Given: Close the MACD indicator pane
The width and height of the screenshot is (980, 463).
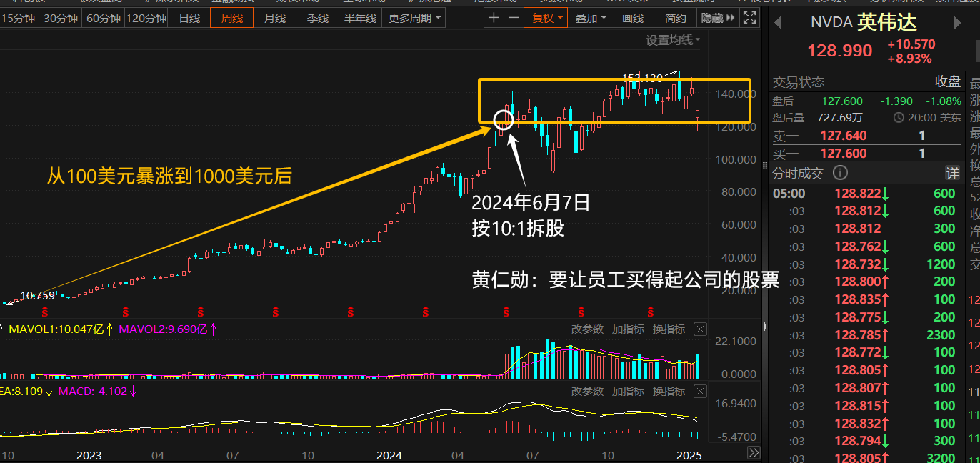Looking at the screenshot, I should (700, 391).
